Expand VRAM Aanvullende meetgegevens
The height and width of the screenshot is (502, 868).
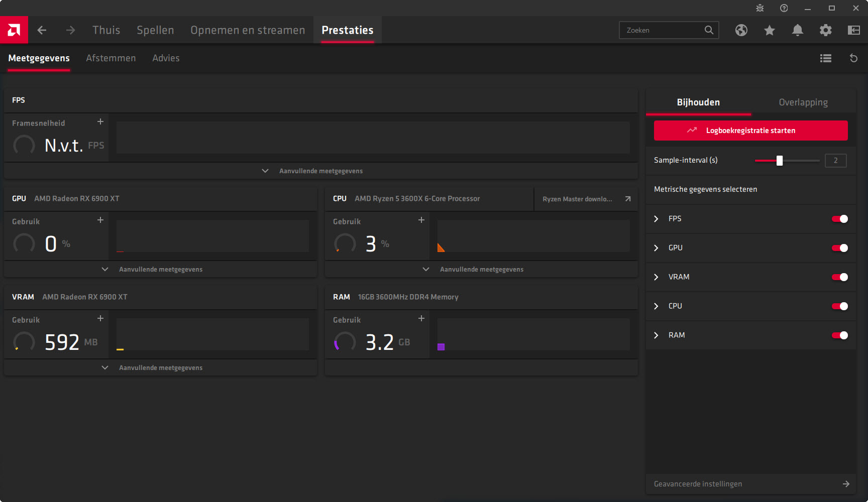click(x=160, y=367)
